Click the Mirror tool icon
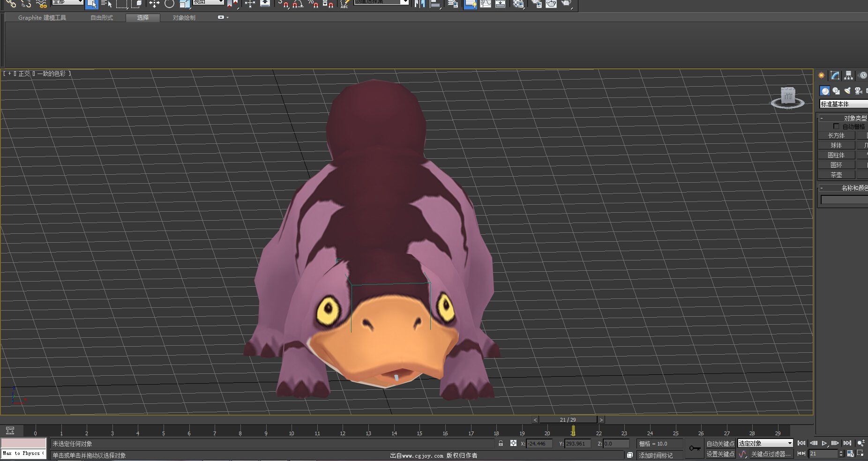868x461 pixels. [420, 4]
